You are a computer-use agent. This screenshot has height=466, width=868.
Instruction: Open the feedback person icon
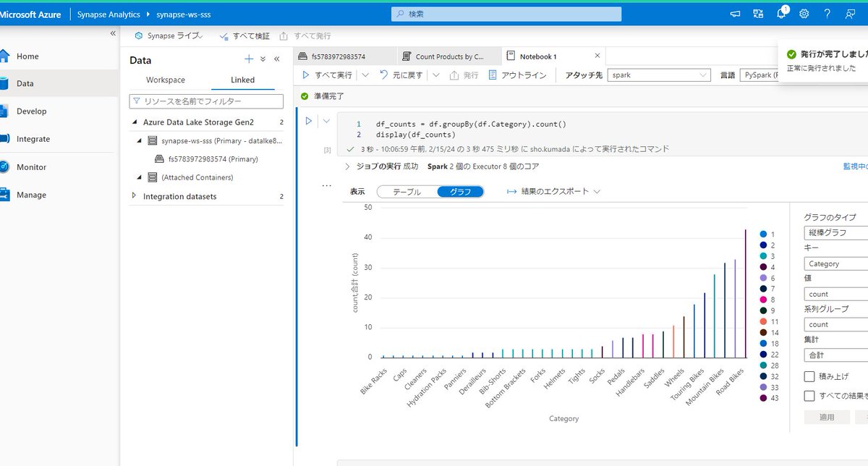coord(850,13)
